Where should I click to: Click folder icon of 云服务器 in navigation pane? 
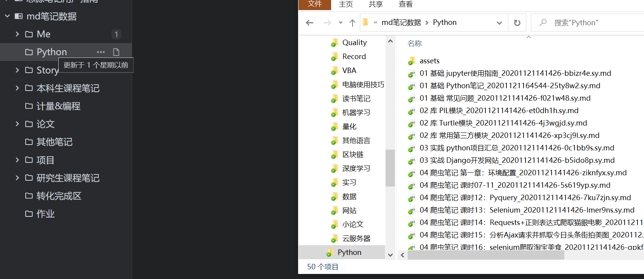pos(334,239)
